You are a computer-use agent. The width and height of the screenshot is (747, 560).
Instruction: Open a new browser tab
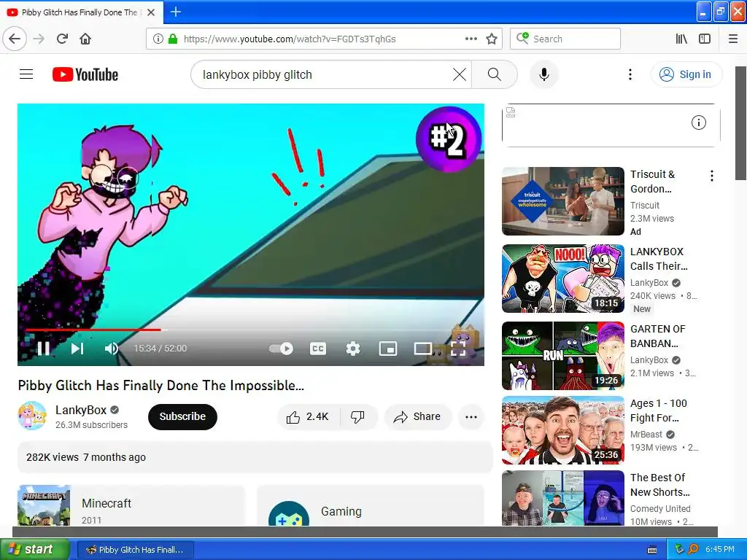(176, 12)
